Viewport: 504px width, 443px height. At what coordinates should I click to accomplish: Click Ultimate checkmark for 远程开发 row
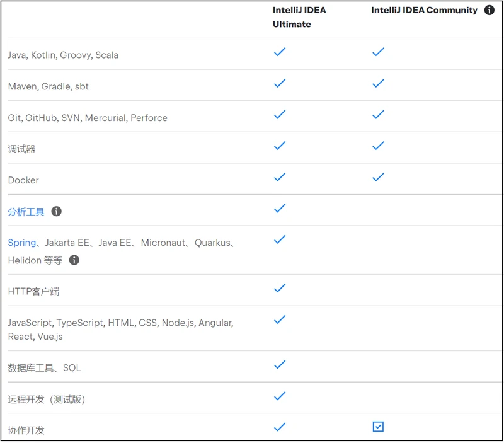click(280, 396)
